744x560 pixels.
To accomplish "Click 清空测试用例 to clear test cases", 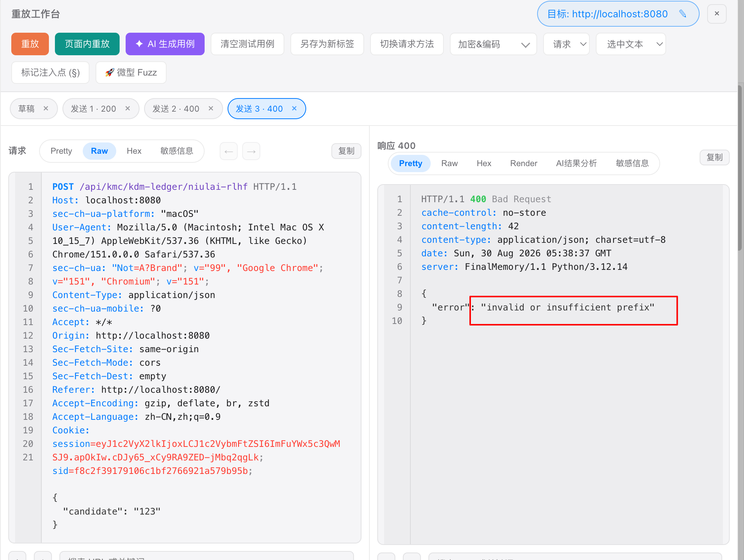I will [247, 44].
